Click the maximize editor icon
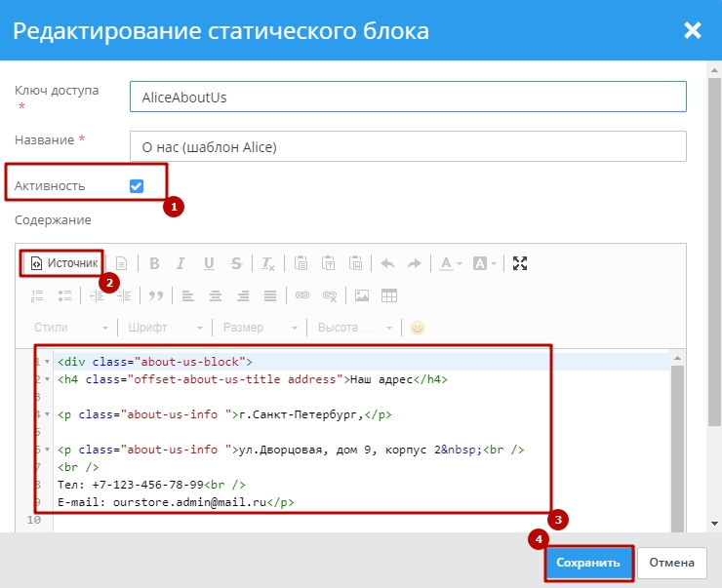This screenshot has width=722, height=588. point(520,263)
